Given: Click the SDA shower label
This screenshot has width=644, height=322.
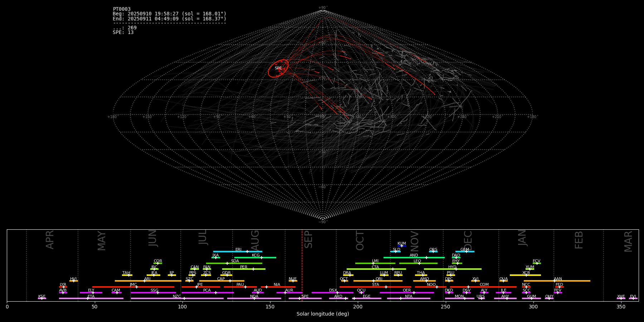Looking at the screenshot, I should pyautogui.click(x=235, y=261).
